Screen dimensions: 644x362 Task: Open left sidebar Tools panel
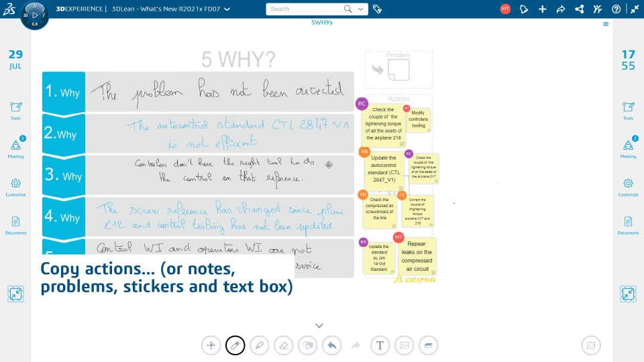click(15, 111)
